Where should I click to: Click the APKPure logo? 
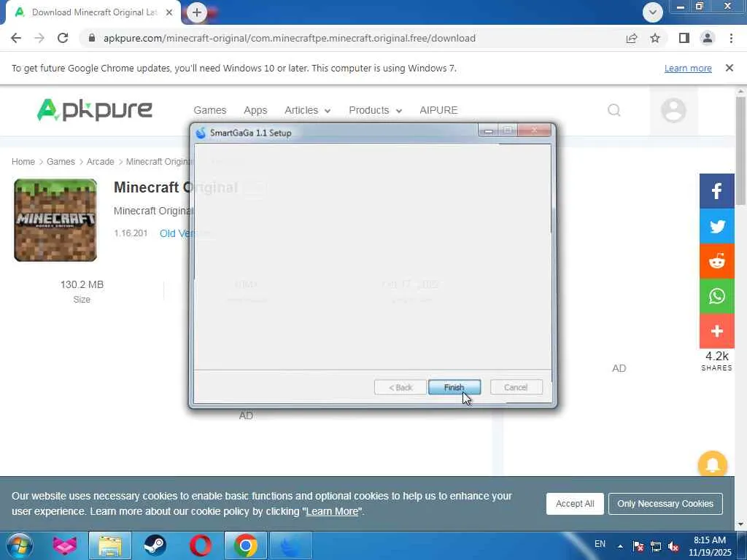click(94, 110)
